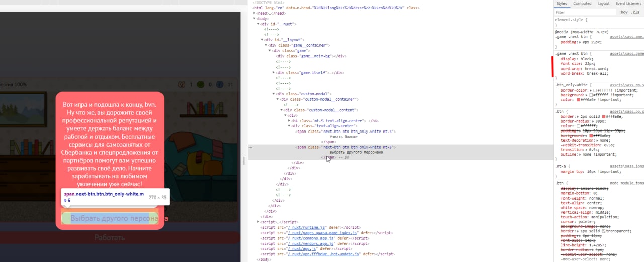Click the closing </body> tag line
Viewport: 644px width, 262px height.
(x=264, y=260)
